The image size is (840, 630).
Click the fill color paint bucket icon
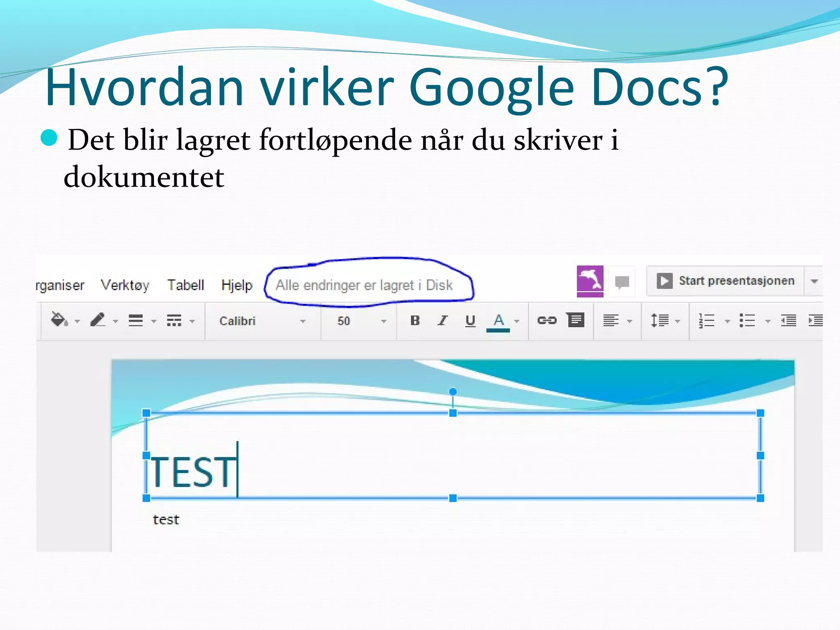pyautogui.click(x=59, y=320)
